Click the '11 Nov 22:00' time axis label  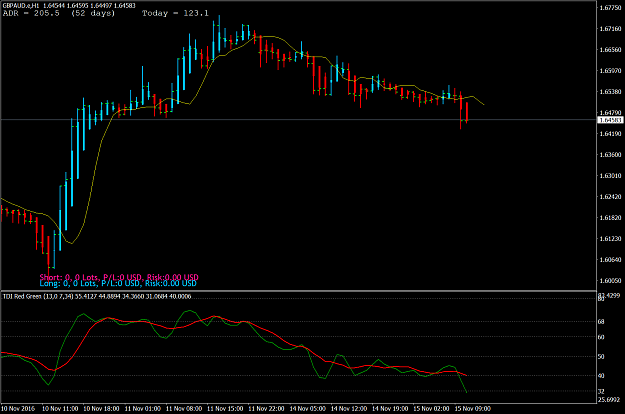(x=266, y=409)
